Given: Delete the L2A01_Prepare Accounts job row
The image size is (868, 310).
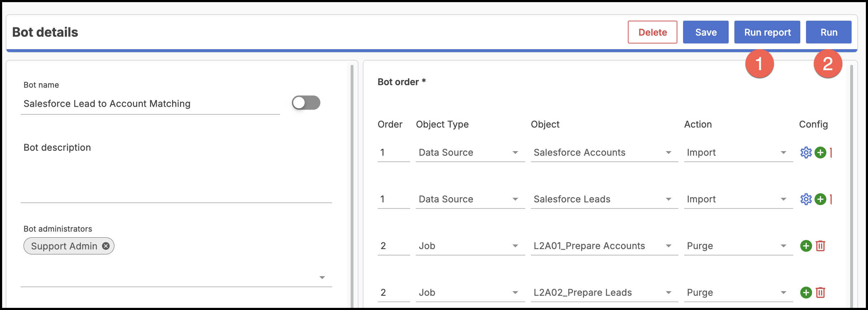Looking at the screenshot, I should (x=820, y=246).
